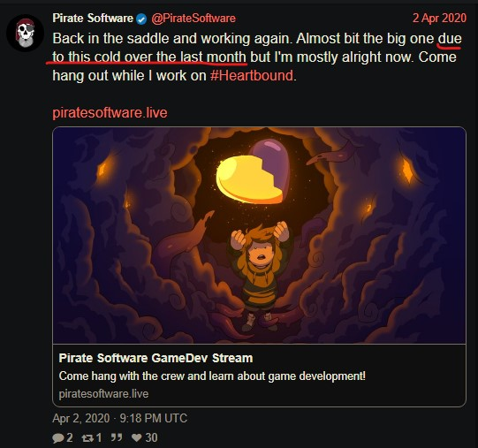Open the Pirate Software display name
Image resolution: width=478 pixels, height=448 pixels.
click(x=93, y=19)
